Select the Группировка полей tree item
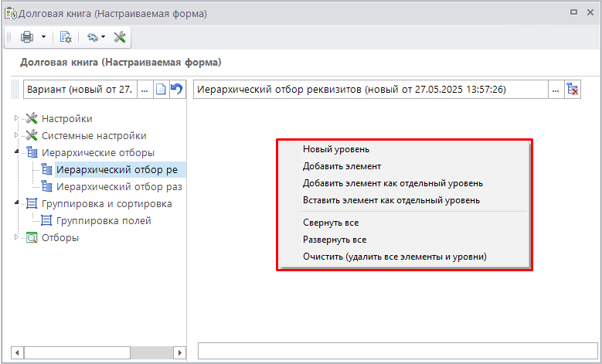 coord(104,220)
